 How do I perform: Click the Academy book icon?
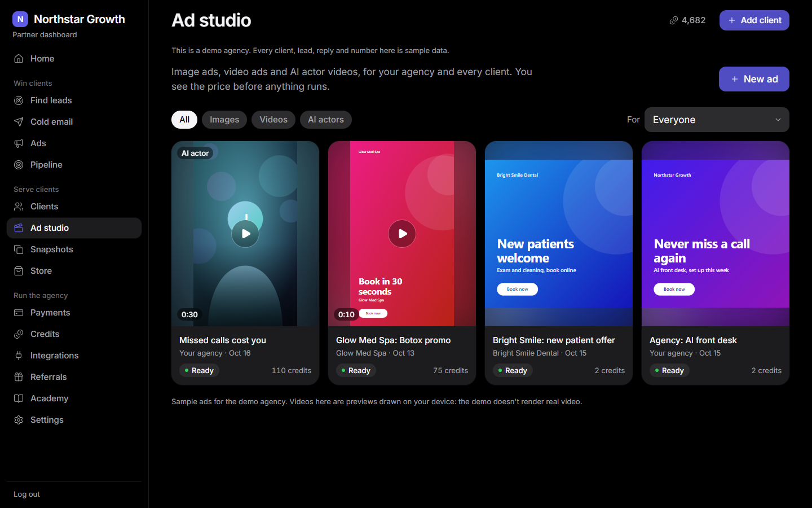[19, 398]
